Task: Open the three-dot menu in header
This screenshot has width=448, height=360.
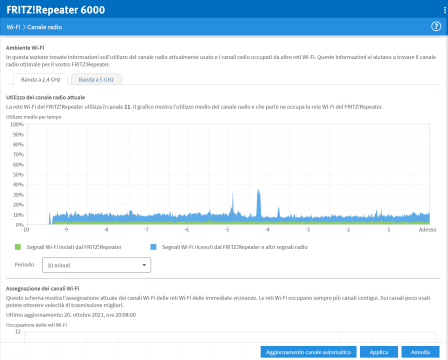Action: coord(445,10)
